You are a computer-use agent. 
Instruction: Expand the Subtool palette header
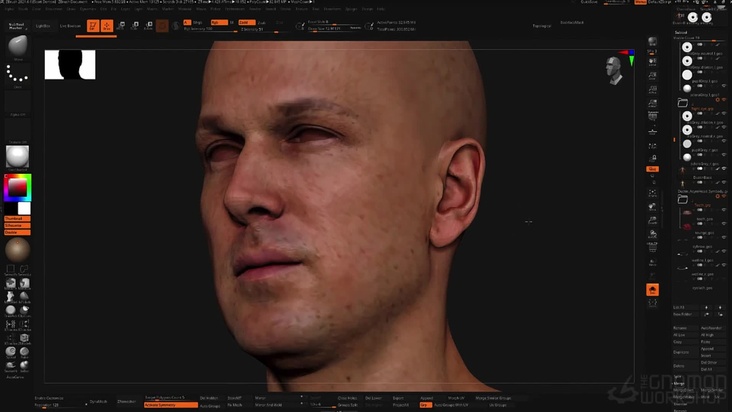point(682,32)
